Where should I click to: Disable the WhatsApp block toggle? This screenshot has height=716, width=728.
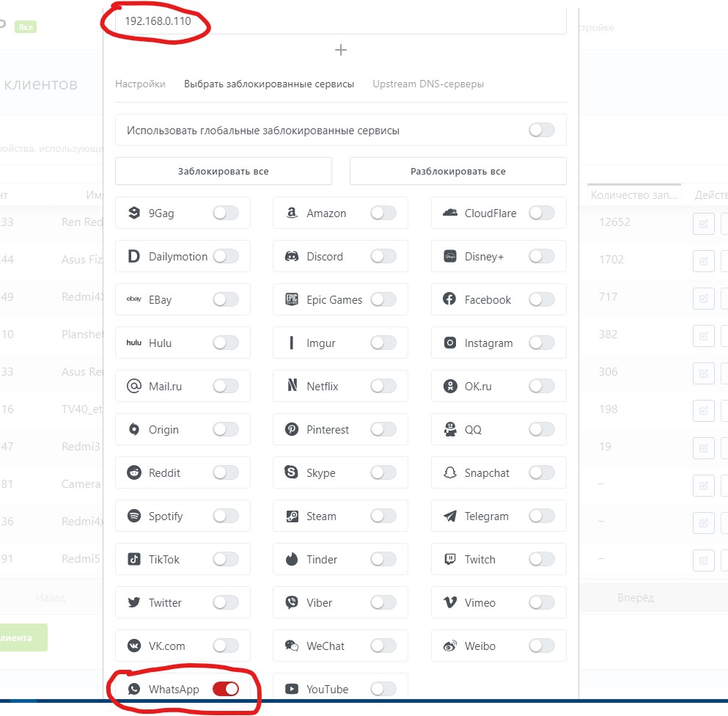[226, 689]
